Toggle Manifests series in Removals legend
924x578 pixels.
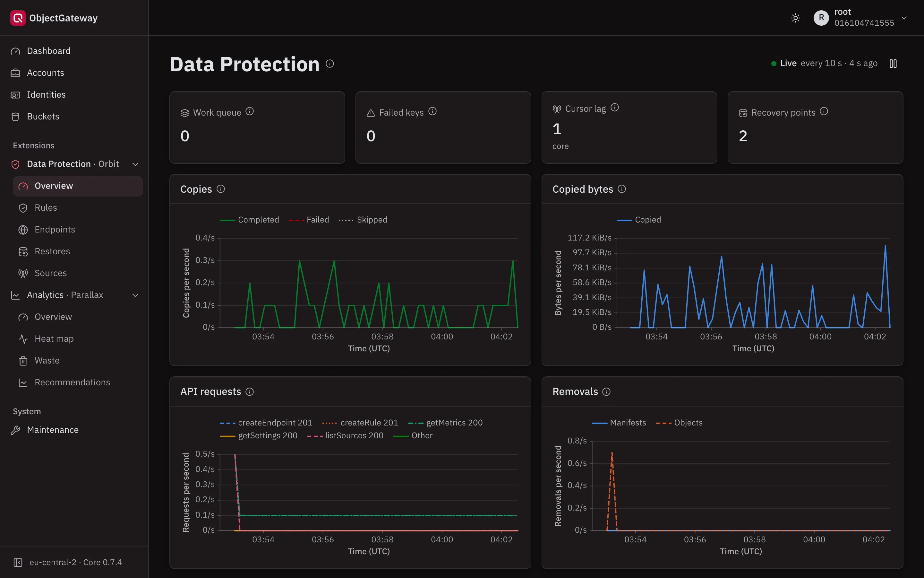point(619,423)
